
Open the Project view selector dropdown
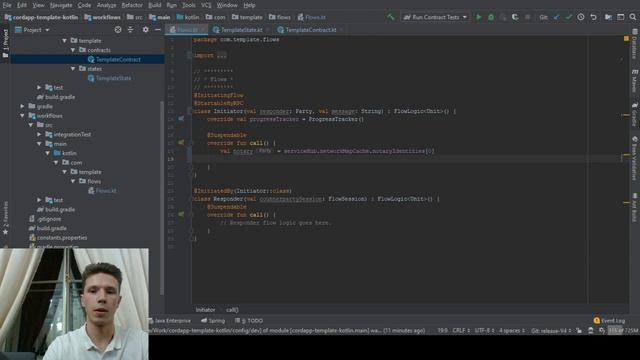(x=32, y=30)
